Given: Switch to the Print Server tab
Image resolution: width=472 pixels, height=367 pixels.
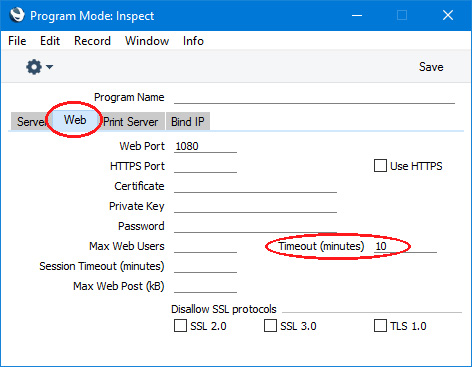Looking at the screenshot, I should [130, 122].
